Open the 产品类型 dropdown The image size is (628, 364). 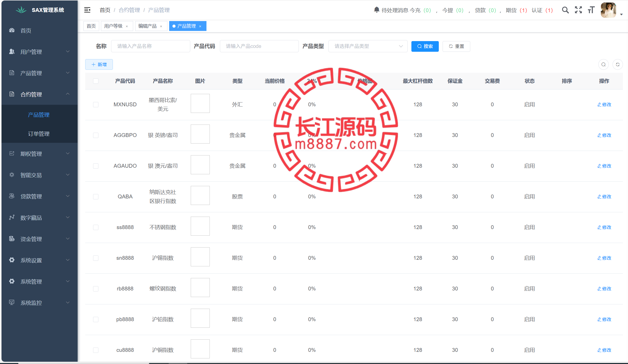point(368,46)
